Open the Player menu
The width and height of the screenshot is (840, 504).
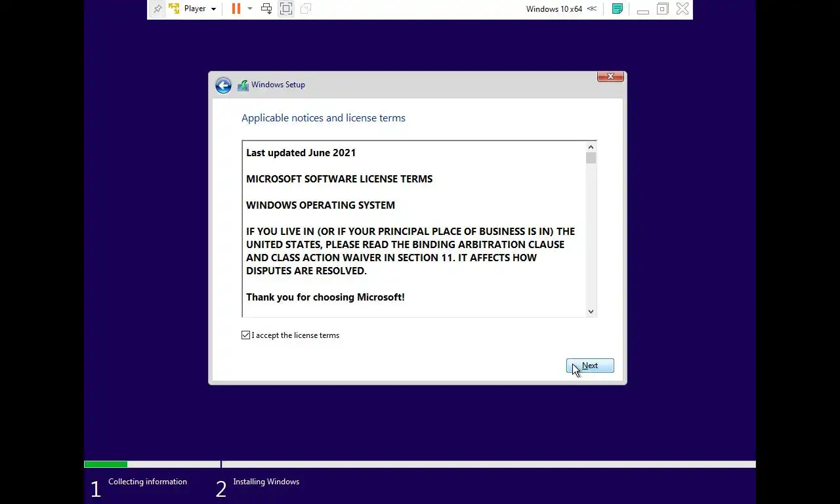tap(199, 9)
